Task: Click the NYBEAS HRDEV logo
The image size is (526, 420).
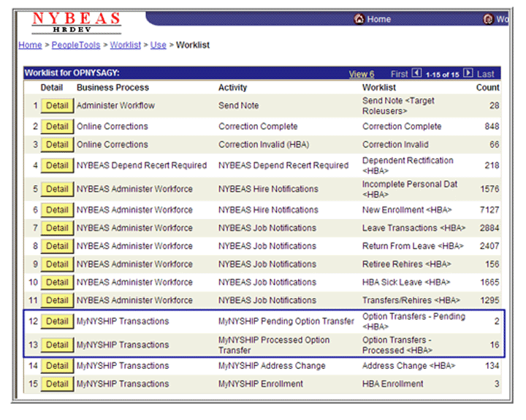Action: (x=76, y=22)
